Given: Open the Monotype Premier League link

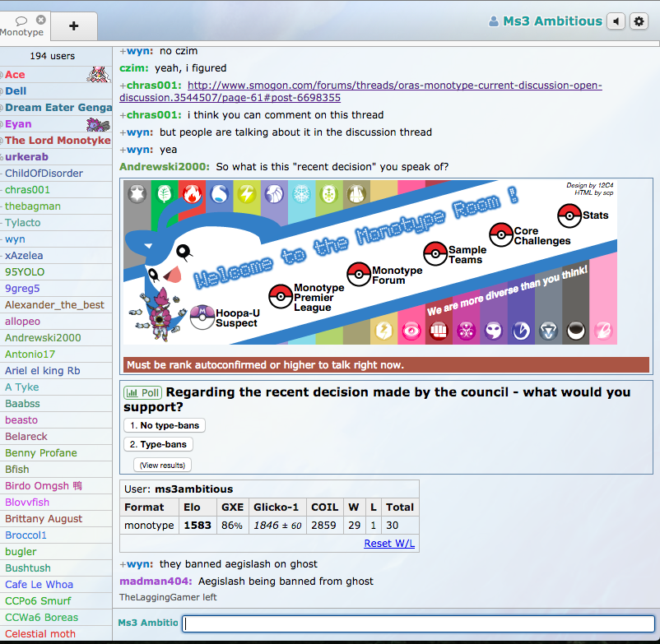Looking at the screenshot, I should point(318,298).
